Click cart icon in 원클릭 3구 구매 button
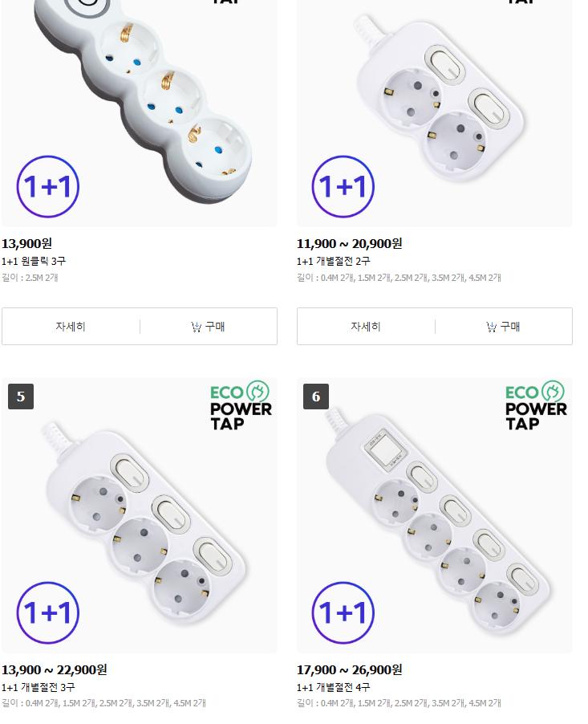Viewport: 588px width, 724px height. click(x=196, y=327)
